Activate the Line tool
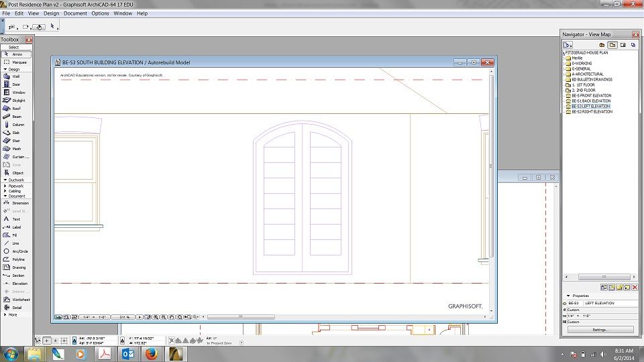644x362 pixels. coord(16,243)
